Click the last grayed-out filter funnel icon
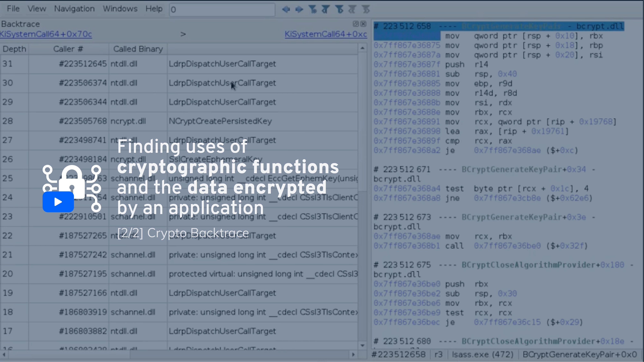 pos(366,9)
